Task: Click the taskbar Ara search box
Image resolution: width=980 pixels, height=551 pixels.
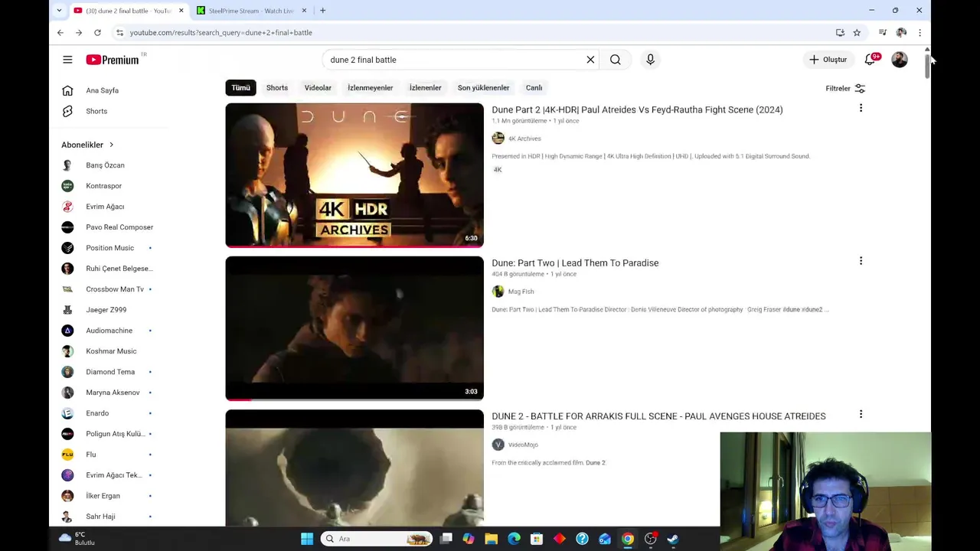Action: tap(376, 539)
